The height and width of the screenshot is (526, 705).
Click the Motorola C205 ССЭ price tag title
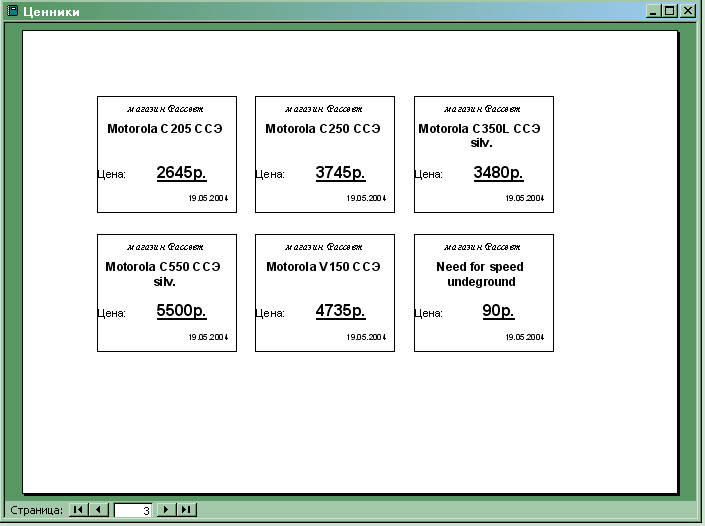pos(165,129)
